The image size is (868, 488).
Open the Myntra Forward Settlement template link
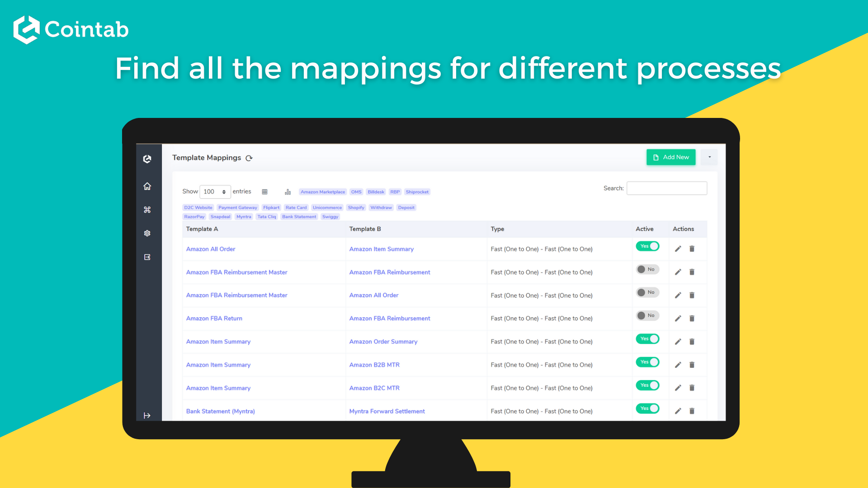(x=387, y=411)
